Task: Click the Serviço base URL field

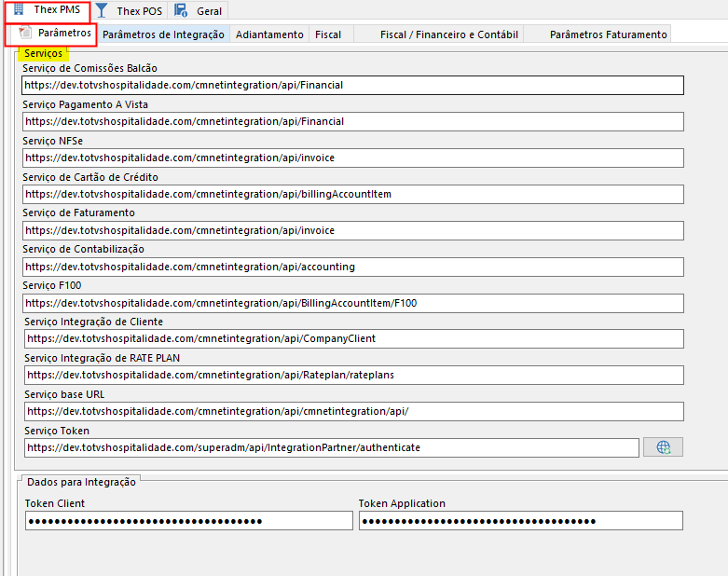Action: click(x=354, y=411)
